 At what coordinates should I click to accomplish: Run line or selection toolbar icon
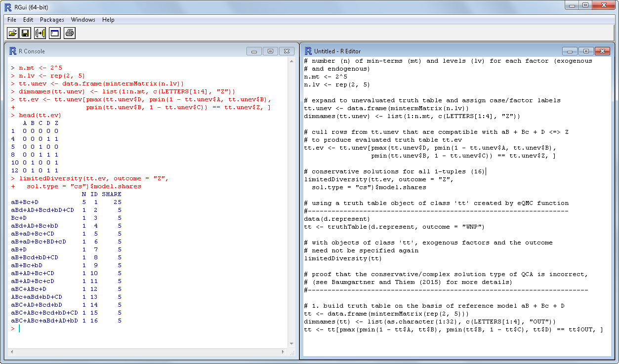pyautogui.click(x=40, y=33)
